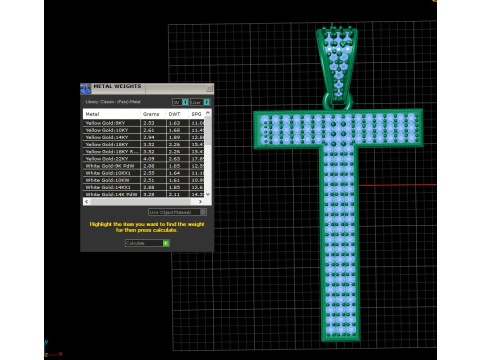Select the White Gold:14KX1 row
This screenshot has height=360, width=480.
coord(144,187)
